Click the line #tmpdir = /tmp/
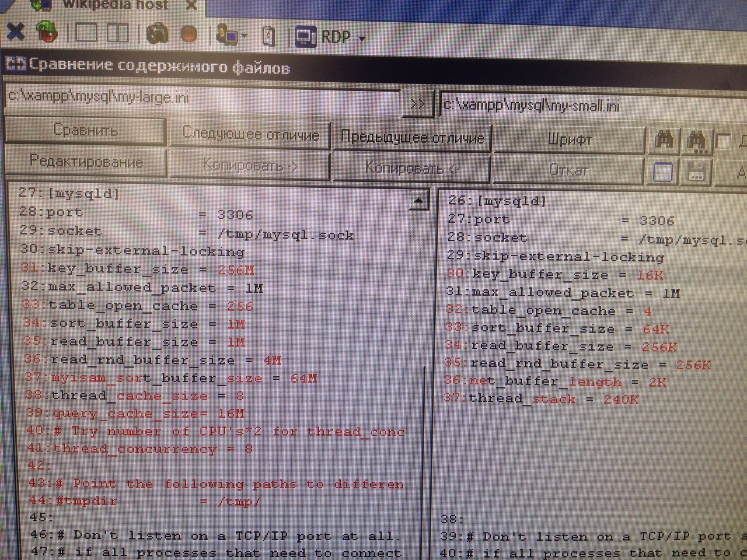 145,501
